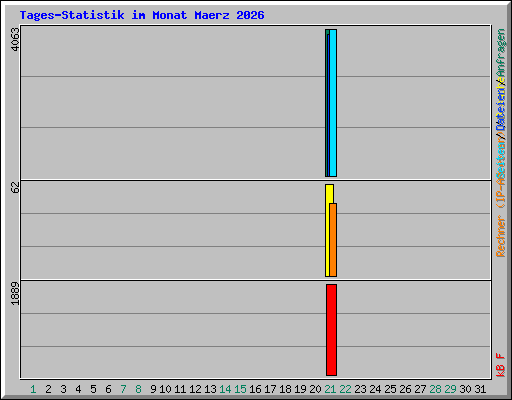Click the day label 16 on axis

coord(255,389)
